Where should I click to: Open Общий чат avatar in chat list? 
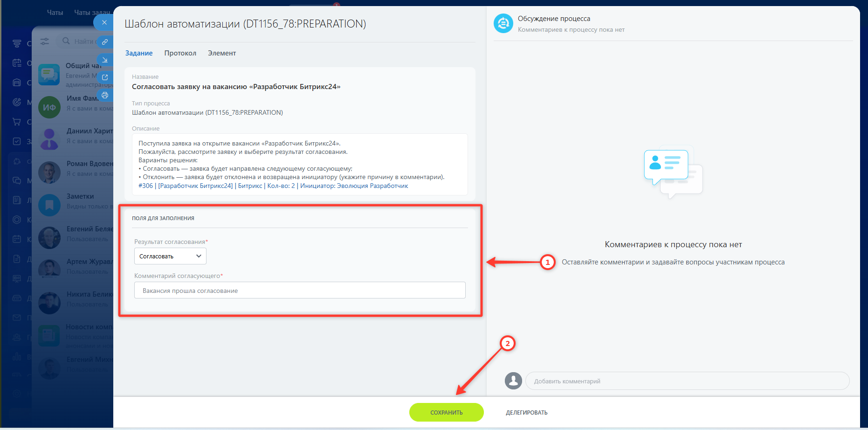(49, 75)
